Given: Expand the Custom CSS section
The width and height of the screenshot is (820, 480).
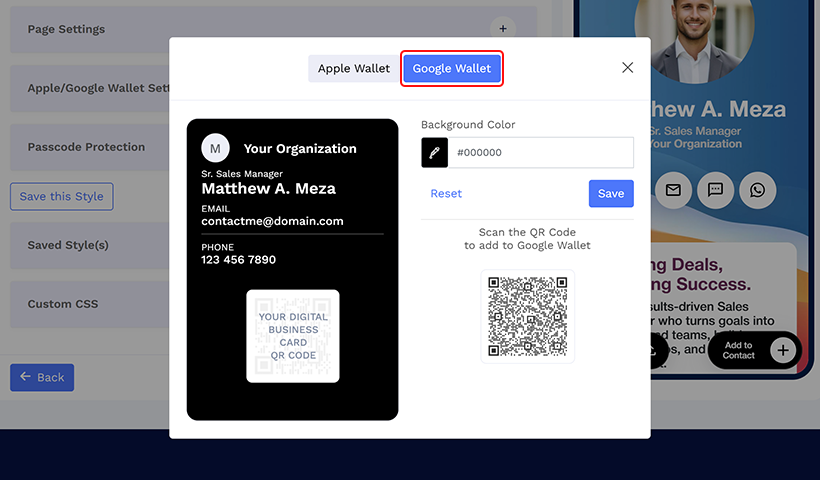Looking at the screenshot, I should [x=92, y=304].
